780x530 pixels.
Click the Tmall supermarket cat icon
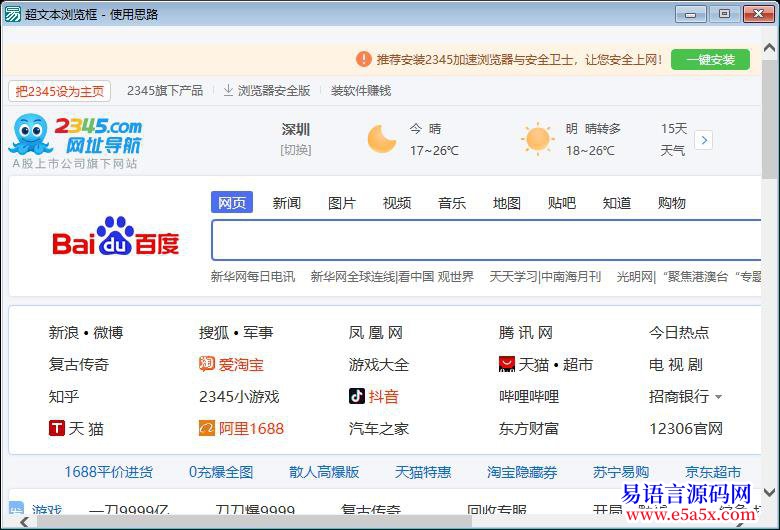tap(507, 364)
